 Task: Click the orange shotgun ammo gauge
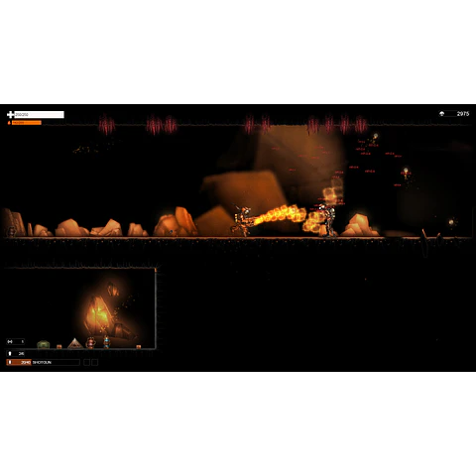coord(19,363)
